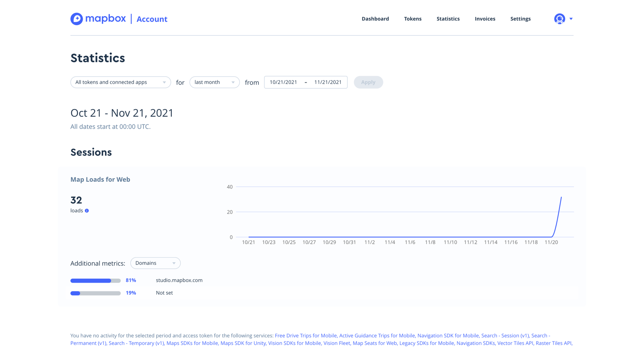The height and width of the screenshot is (347, 644).
Task: Open the last month period dropdown
Action: click(x=215, y=82)
